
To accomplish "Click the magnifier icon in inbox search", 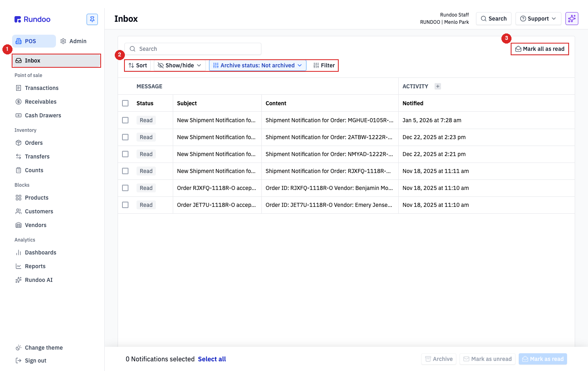I will click(x=133, y=49).
